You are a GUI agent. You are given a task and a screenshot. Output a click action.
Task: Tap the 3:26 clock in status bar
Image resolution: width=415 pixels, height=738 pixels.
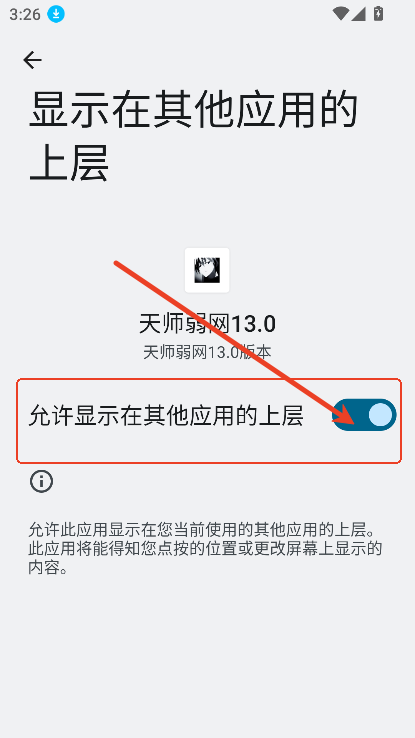coord(25,15)
